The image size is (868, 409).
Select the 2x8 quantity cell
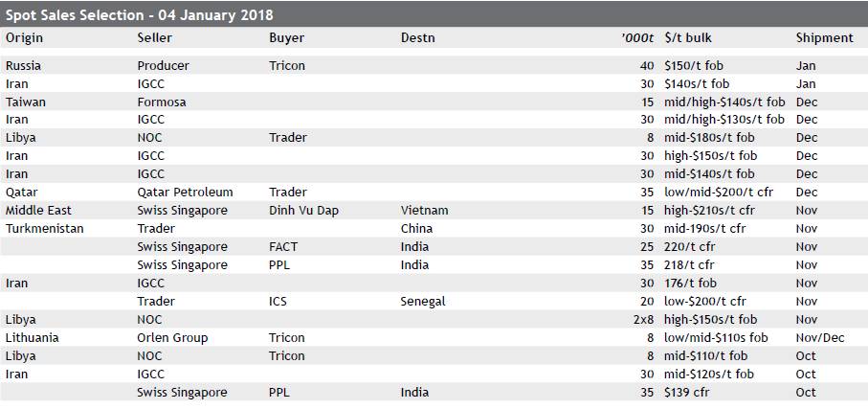click(644, 320)
